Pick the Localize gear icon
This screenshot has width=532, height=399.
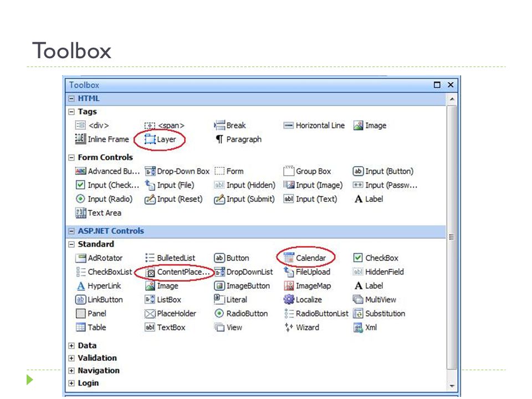point(289,300)
